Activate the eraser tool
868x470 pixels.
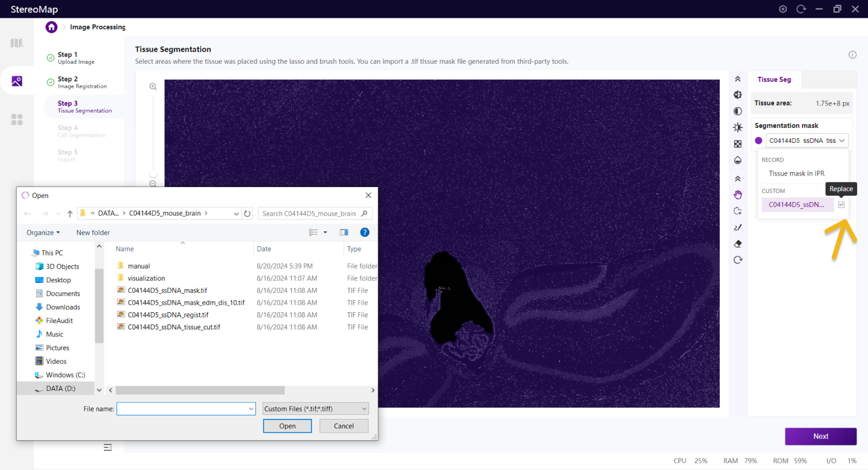pos(738,244)
